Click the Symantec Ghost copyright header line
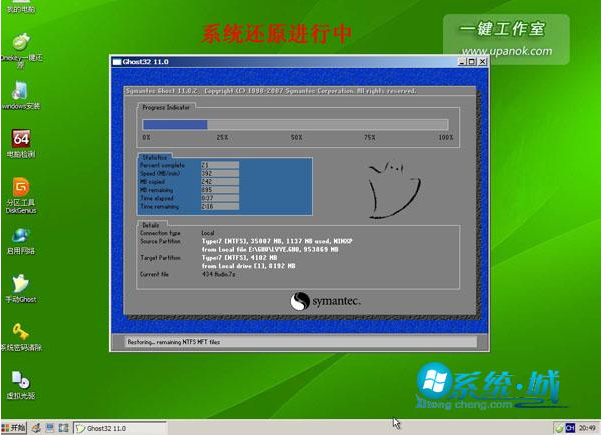601x436 pixels. (x=271, y=91)
